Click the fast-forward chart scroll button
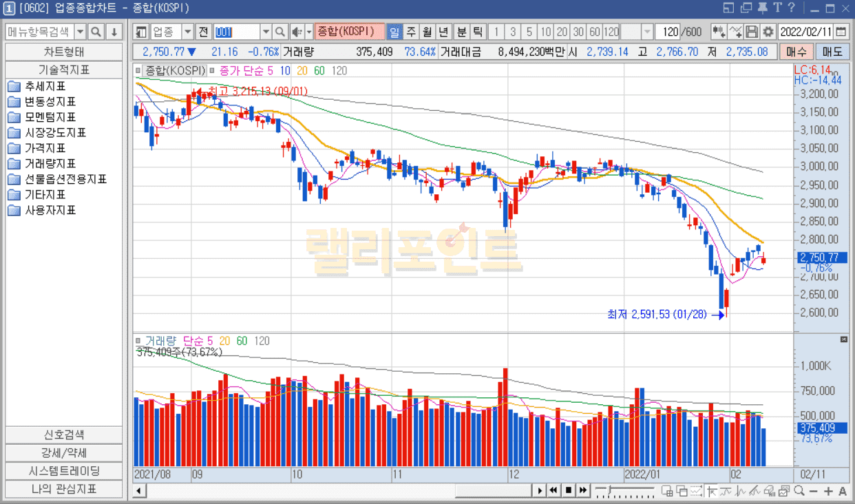 (x=583, y=490)
